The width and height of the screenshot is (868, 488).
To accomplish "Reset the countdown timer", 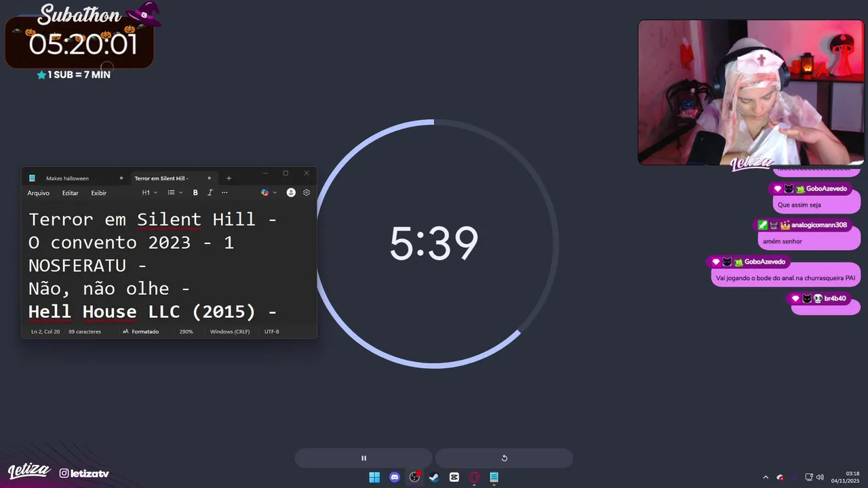I will tap(504, 458).
